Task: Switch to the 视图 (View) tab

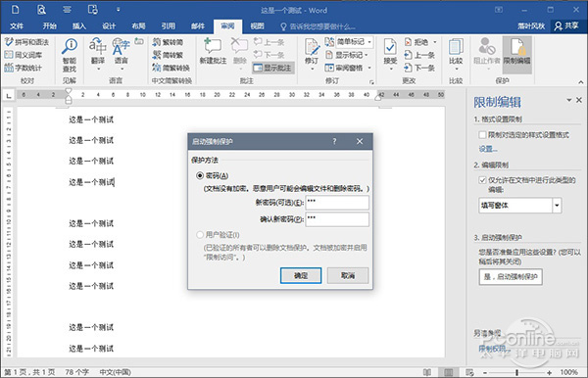Action: 257,26
